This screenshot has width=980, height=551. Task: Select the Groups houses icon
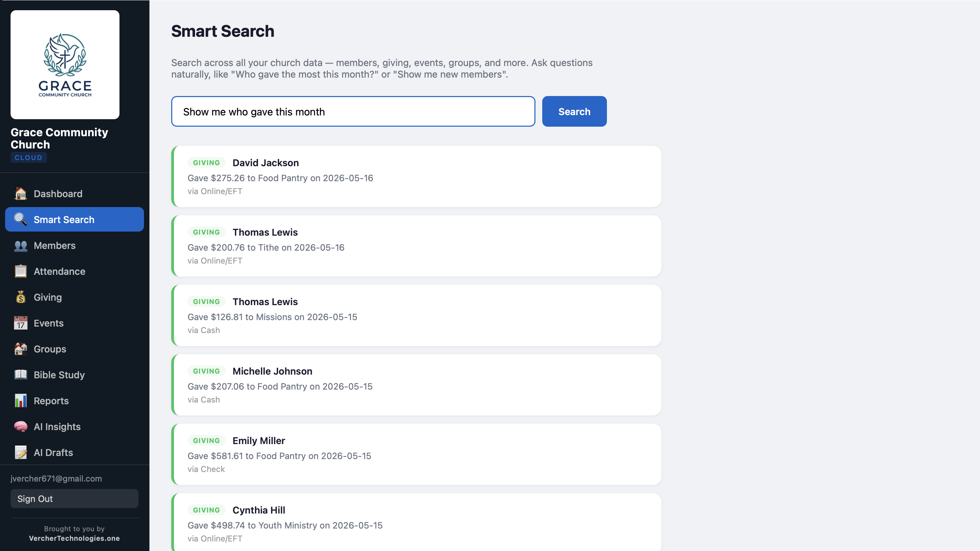pyautogui.click(x=20, y=349)
